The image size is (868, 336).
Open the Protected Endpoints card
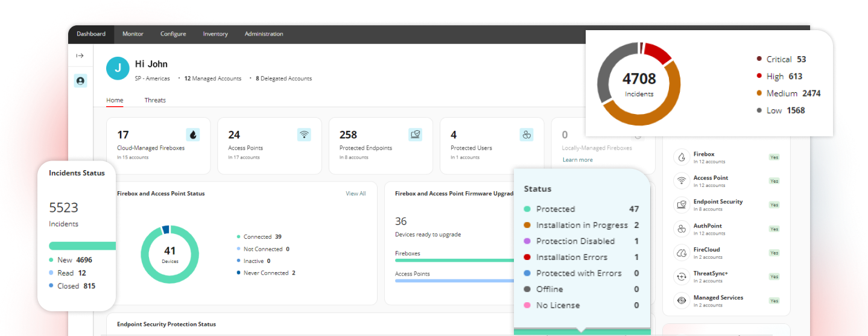point(381,146)
